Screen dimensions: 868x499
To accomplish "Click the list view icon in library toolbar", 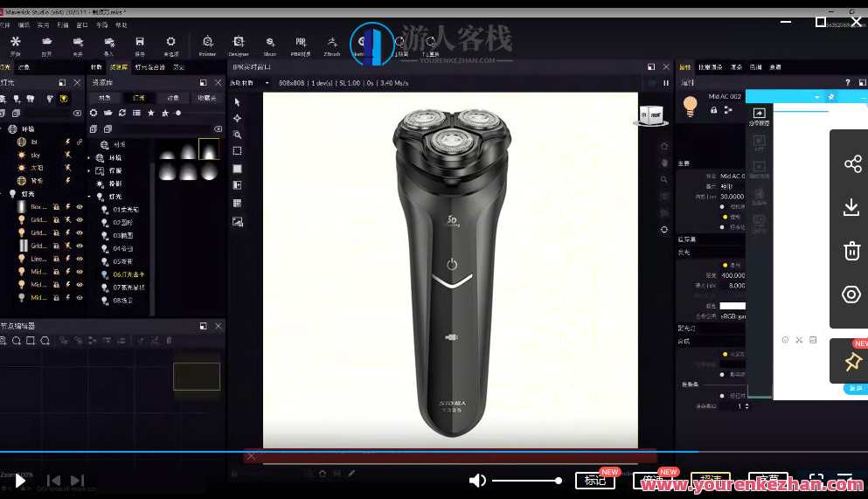I will [x=136, y=113].
